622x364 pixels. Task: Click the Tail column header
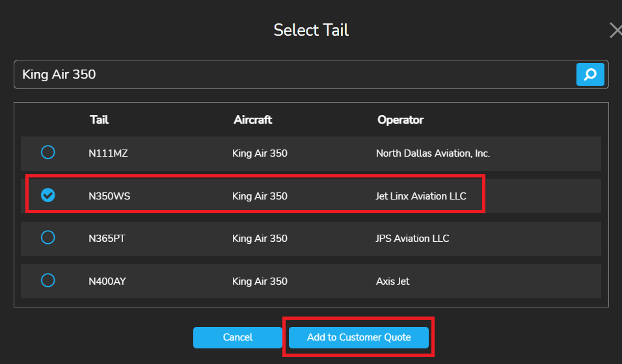point(99,120)
